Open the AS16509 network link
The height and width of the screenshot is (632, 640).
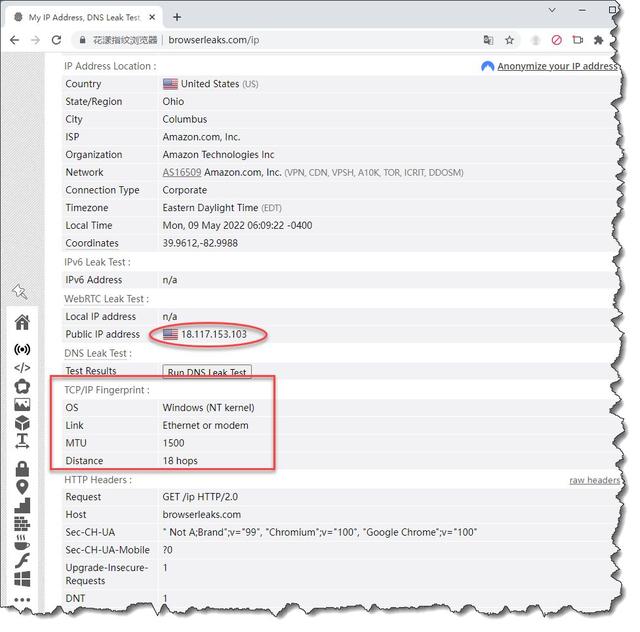182,172
